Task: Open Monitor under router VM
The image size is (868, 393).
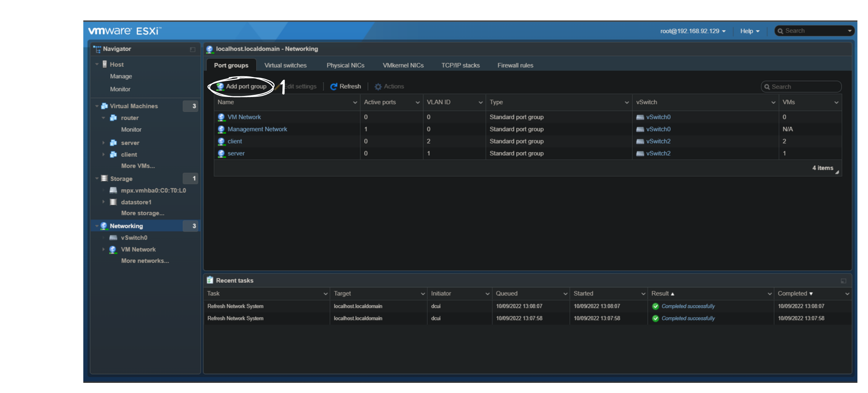Action: [x=131, y=129]
